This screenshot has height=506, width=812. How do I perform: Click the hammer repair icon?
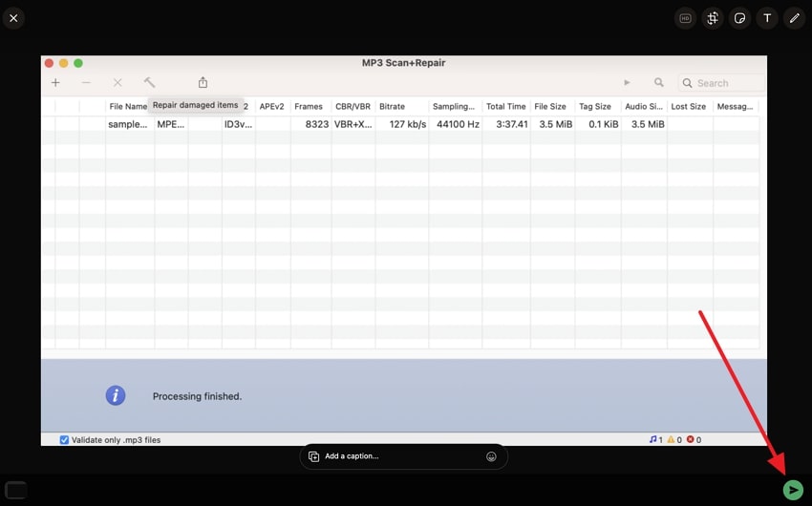click(x=149, y=83)
